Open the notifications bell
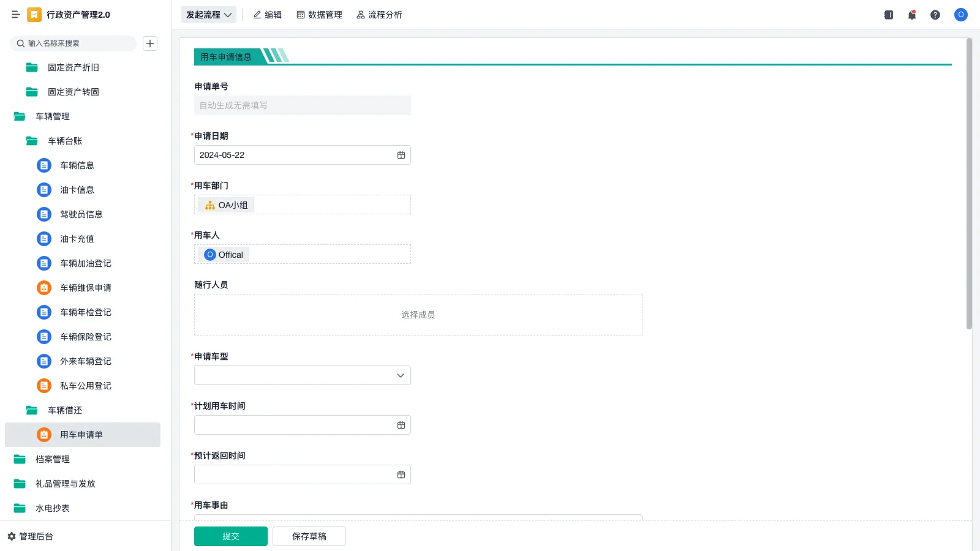 coord(912,15)
